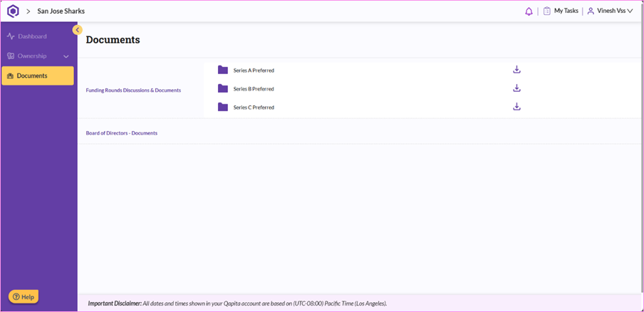Click the Series B Preferred label

pyautogui.click(x=254, y=88)
